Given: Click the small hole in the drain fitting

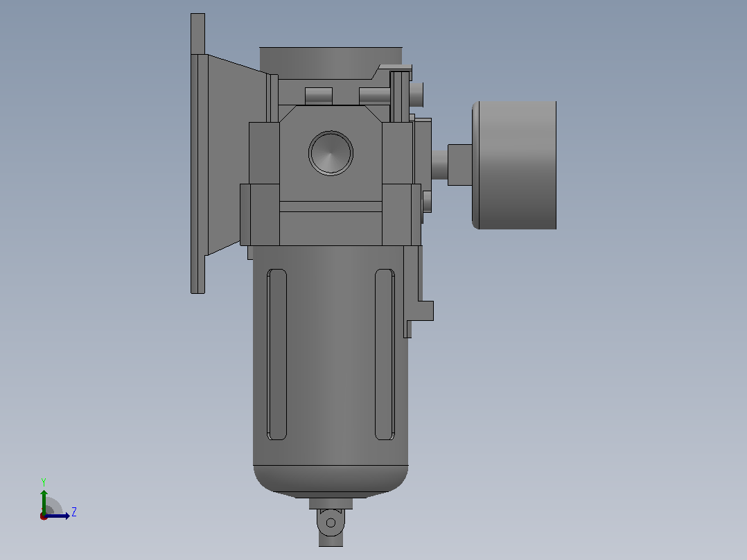Looking at the screenshot, I should coord(331,523).
